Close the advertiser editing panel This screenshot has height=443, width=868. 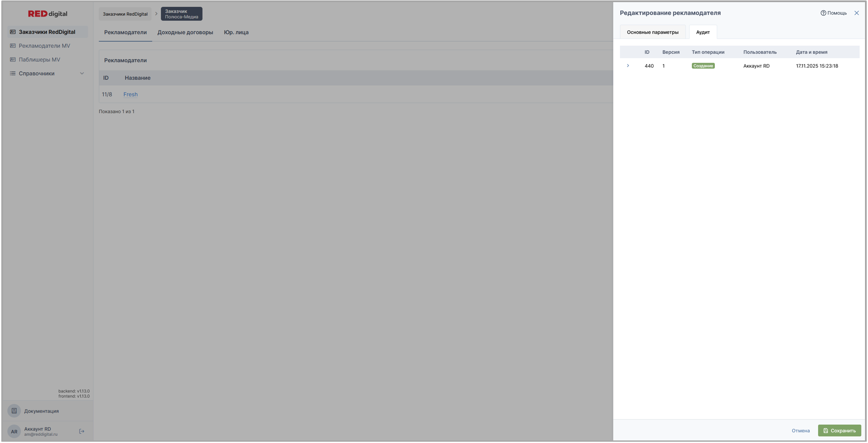tap(856, 13)
